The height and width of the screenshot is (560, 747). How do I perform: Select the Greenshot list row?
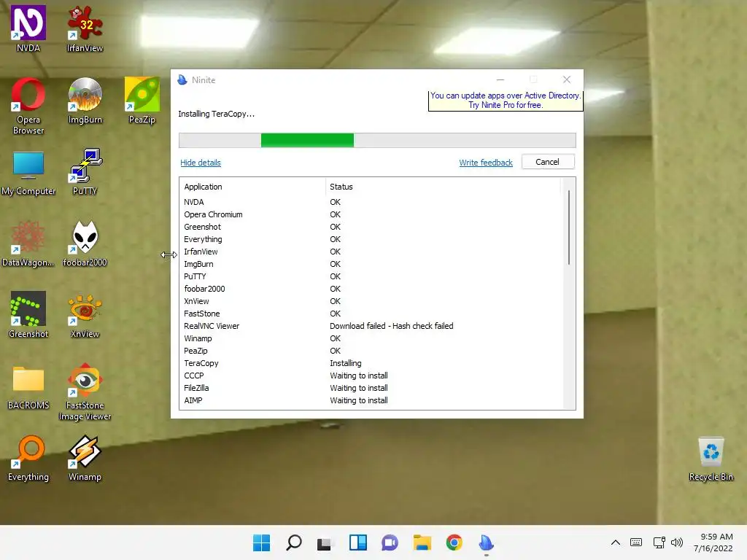pos(371,227)
